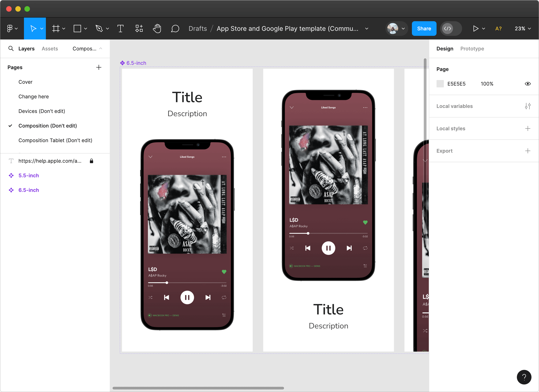Open the Add comment tool
Viewport: 539px width, 392px height.
175,29
